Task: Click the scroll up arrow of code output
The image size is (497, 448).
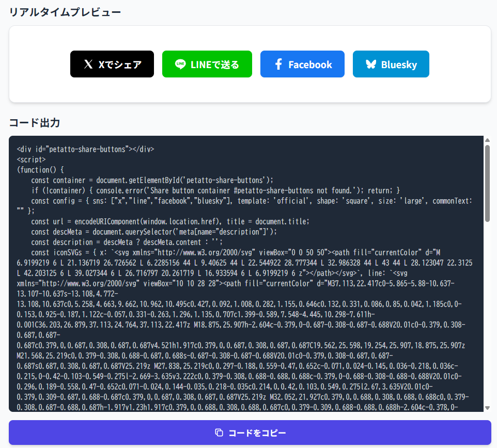Action: tap(487, 140)
